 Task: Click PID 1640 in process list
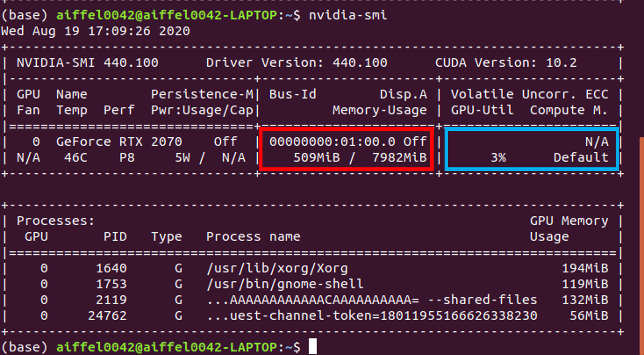pos(111,268)
